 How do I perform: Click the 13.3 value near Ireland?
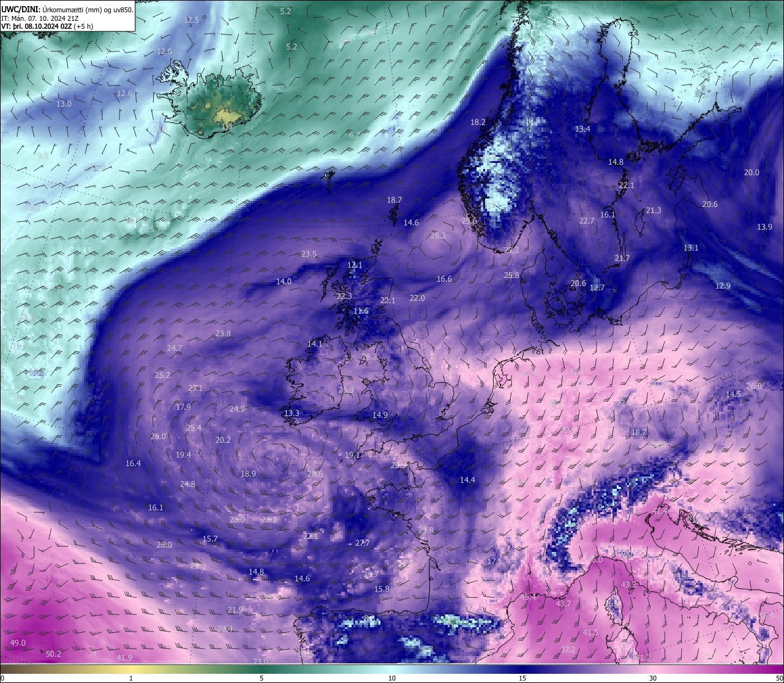(292, 413)
